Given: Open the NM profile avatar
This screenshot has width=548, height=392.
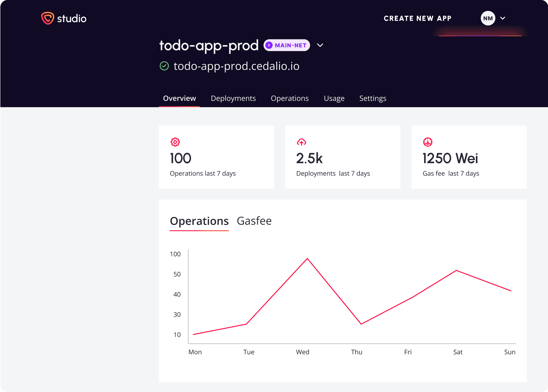Looking at the screenshot, I should pyautogui.click(x=488, y=18).
